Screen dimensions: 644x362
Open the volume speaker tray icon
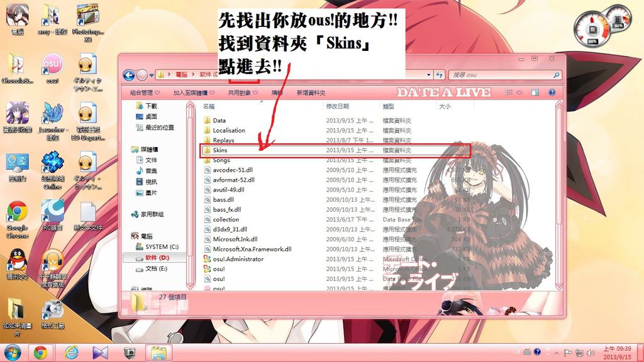pos(591,353)
